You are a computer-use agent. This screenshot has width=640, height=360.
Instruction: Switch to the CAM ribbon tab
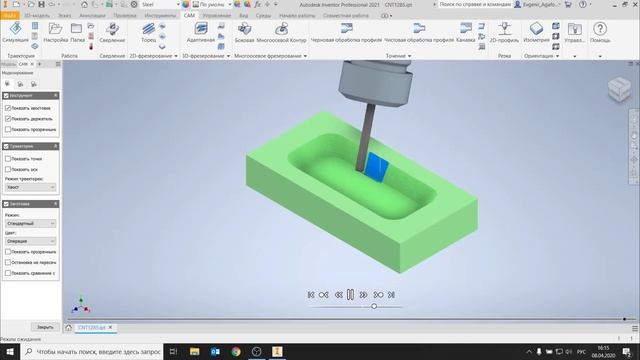[189, 16]
